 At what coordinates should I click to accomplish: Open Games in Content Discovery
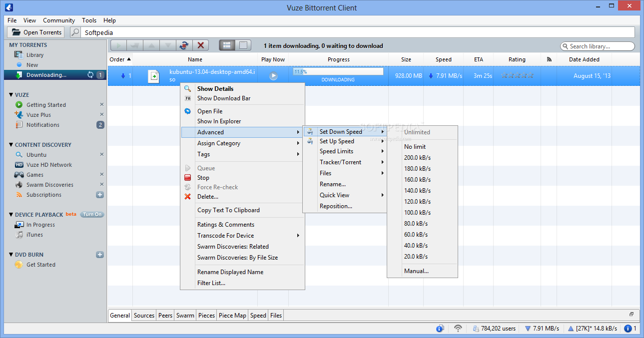(x=34, y=175)
